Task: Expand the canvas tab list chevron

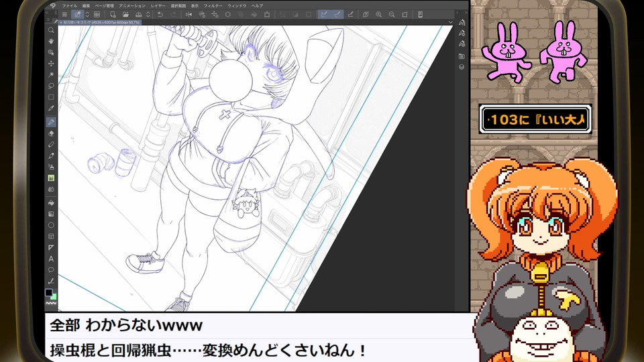Action: [451, 23]
